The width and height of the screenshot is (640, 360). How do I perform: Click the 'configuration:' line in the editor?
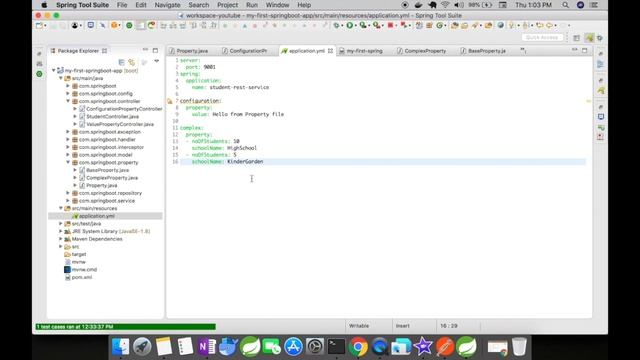(x=200, y=101)
